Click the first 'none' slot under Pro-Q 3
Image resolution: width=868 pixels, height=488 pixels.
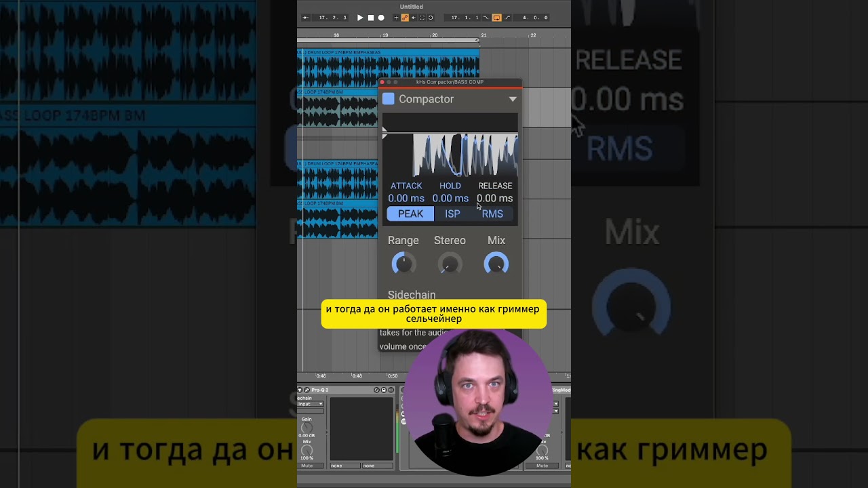[x=345, y=466]
